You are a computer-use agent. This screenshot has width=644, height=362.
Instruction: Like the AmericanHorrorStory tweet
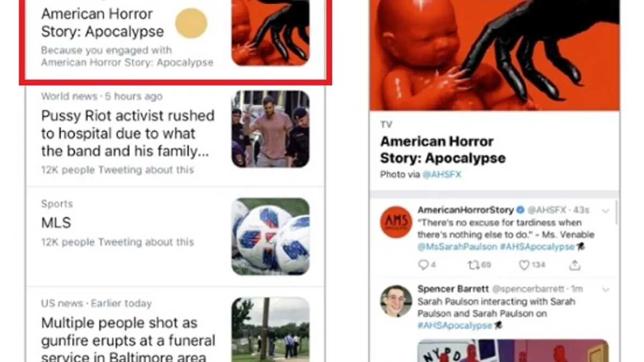click(532, 265)
